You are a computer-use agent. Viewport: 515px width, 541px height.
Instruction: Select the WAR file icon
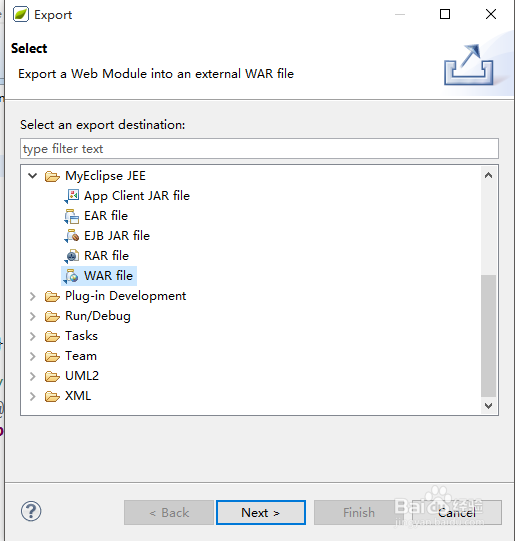[72, 276]
